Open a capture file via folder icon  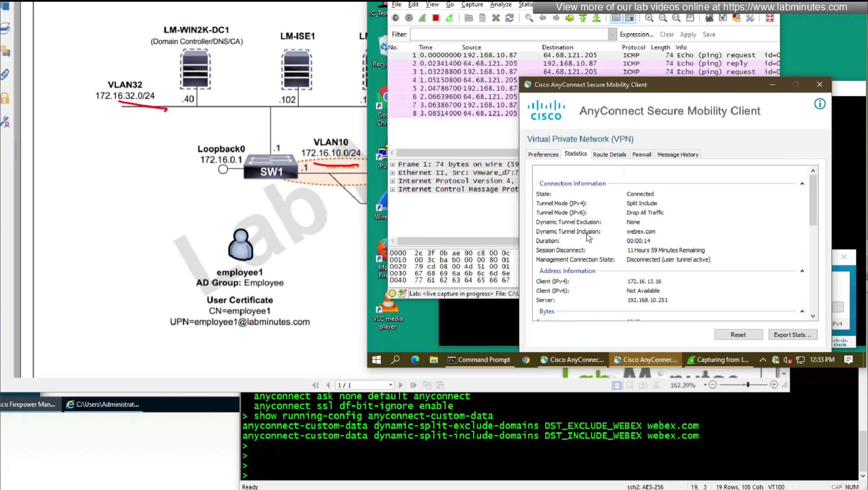point(469,18)
